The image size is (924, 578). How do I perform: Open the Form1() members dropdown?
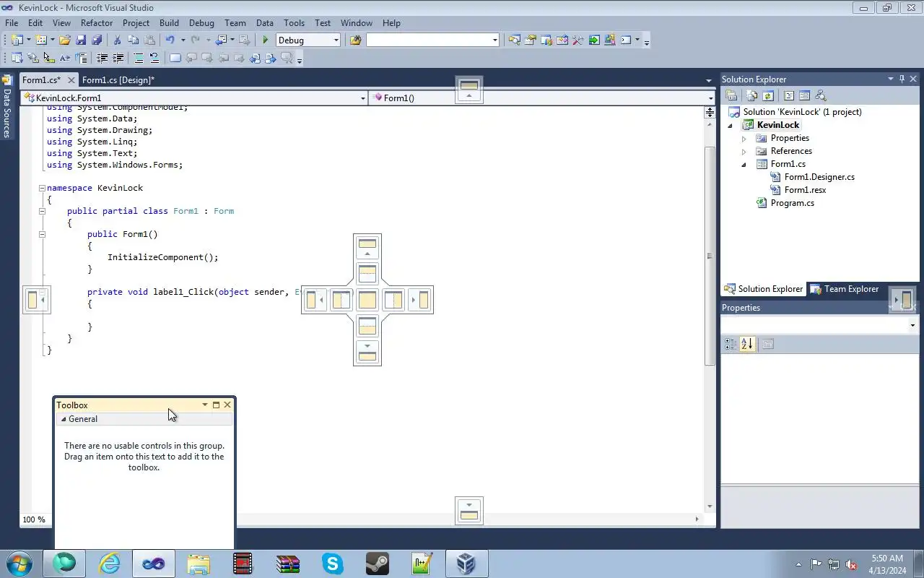710,98
